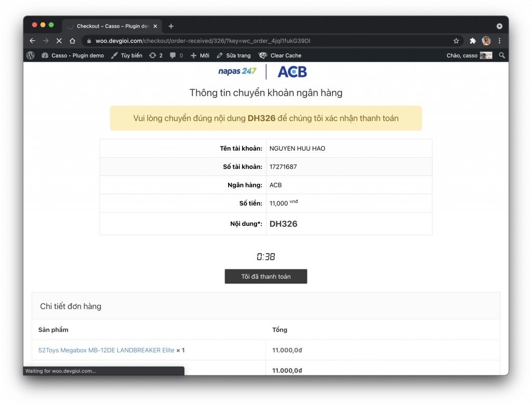
Task: Select account name NGUYEN HUU HAO
Action: (297, 148)
